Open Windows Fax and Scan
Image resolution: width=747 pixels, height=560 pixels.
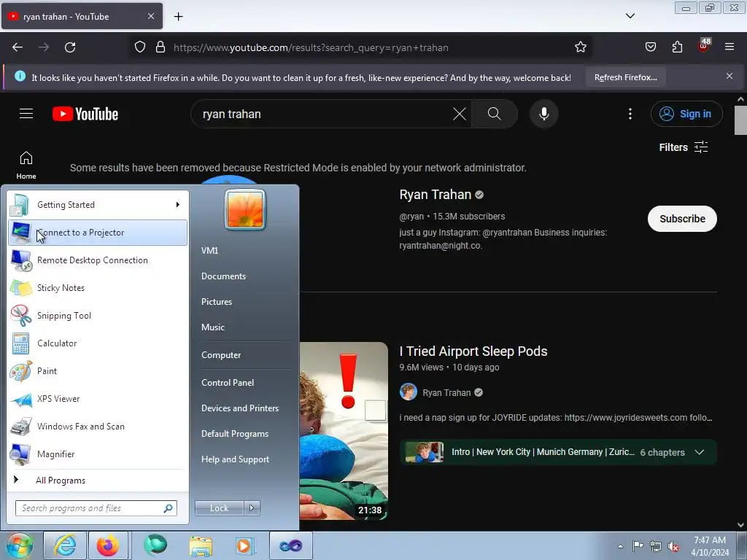[x=98, y=426]
